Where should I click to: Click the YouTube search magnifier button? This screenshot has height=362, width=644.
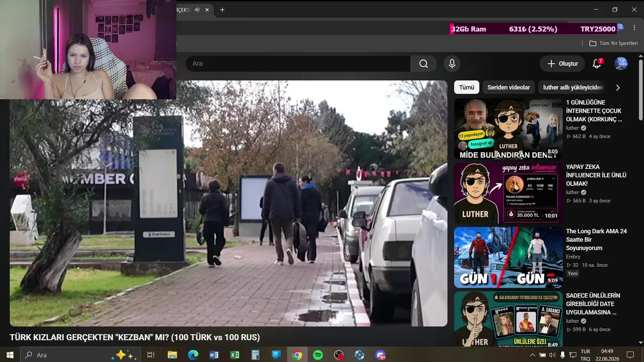click(424, 64)
